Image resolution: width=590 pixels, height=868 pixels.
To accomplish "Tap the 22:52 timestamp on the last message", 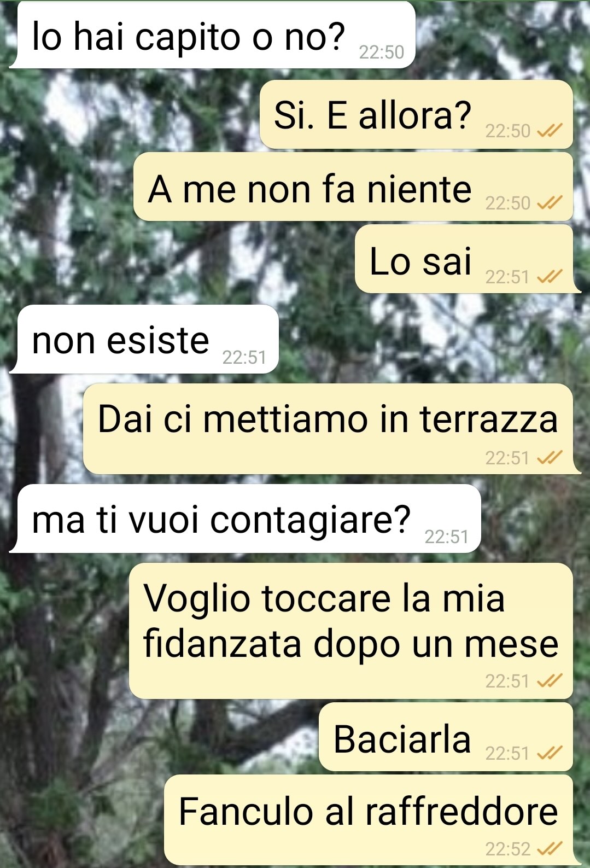I will coord(508,848).
